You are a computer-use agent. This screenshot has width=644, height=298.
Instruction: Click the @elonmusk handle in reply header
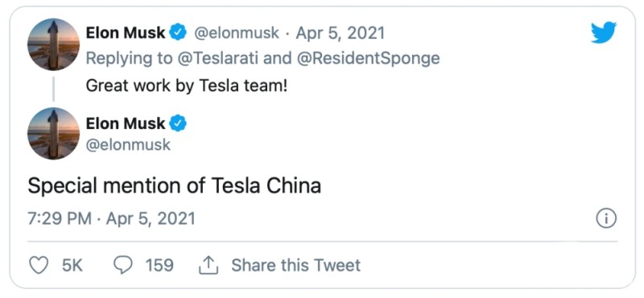pyautogui.click(x=236, y=33)
